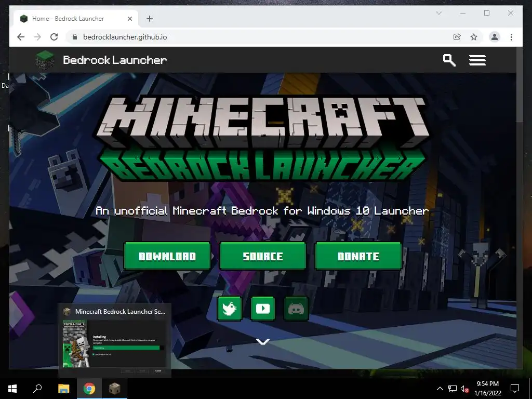Open the Action Center notifications icon
Viewport: 532px width, 399px height.
515,389
